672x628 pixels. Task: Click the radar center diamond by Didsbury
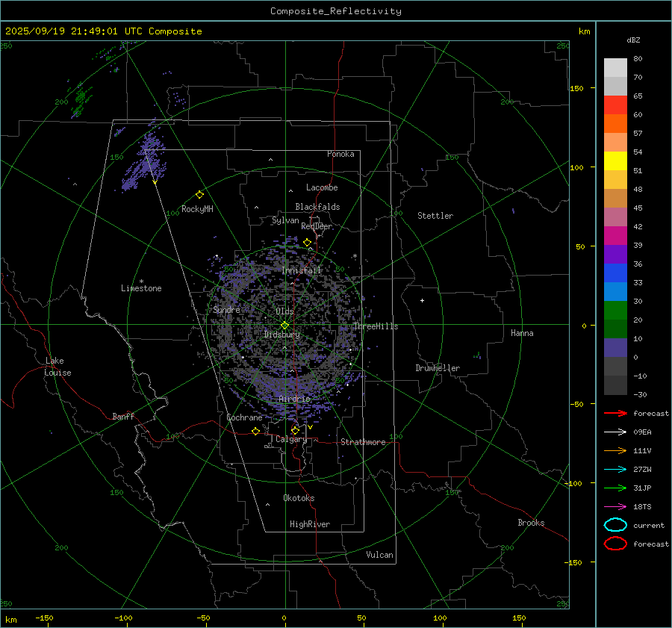pyautogui.click(x=284, y=325)
